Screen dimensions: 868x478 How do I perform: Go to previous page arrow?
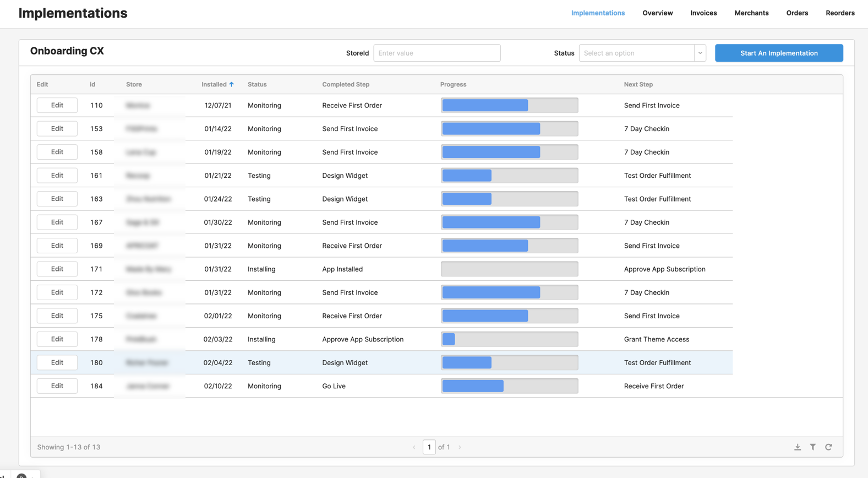click(x=414, y=447)
